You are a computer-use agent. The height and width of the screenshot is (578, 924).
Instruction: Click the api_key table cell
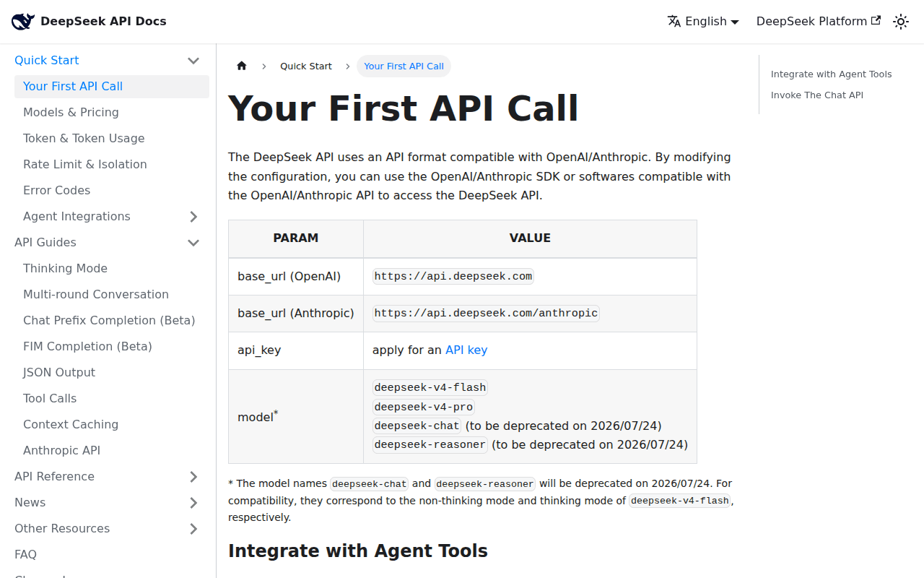[296, 350]
